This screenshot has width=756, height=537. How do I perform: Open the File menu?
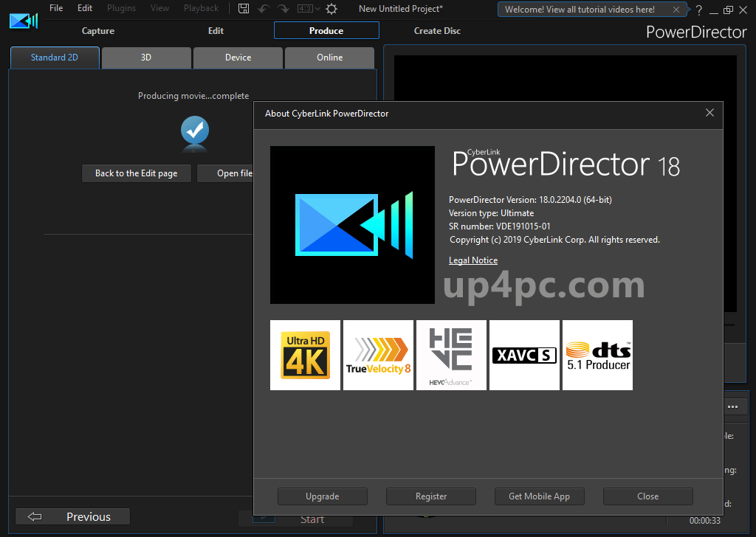click(56, 8)
